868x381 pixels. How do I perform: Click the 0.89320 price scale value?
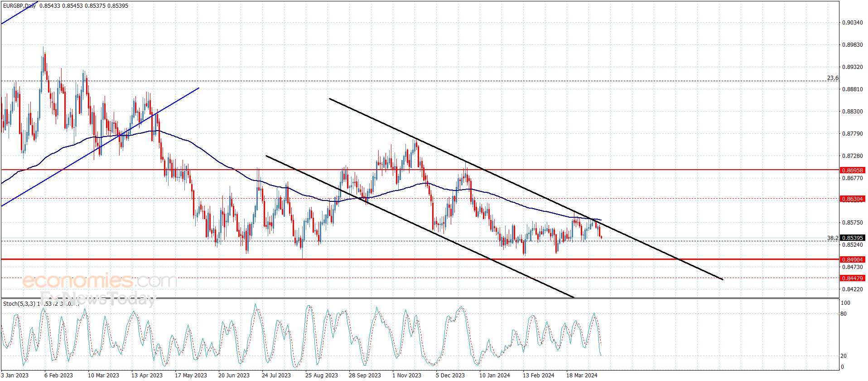[x=852, y=67]
